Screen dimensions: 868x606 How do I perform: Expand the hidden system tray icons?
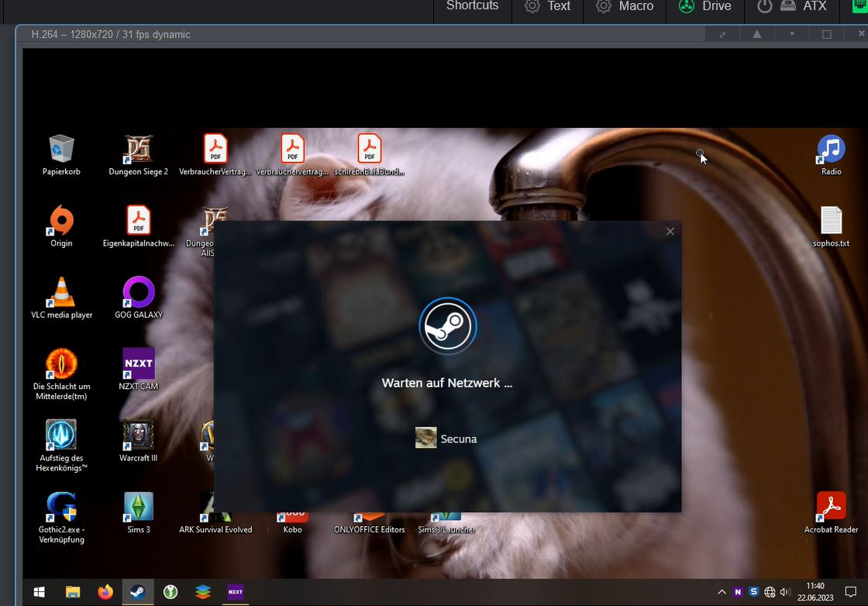point(722,592)
